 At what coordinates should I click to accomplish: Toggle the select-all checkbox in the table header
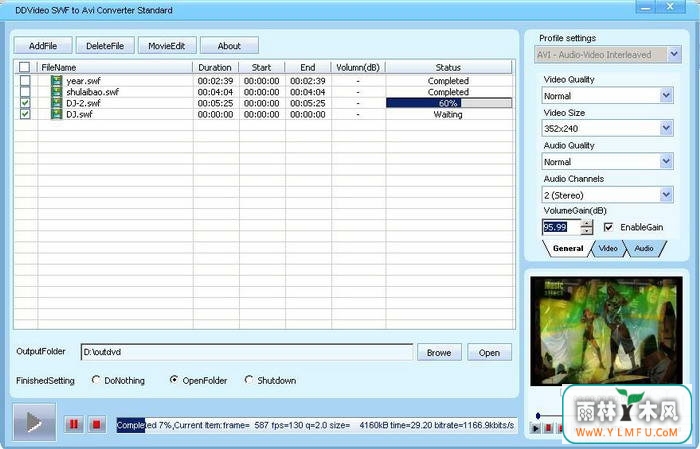coord(25,67)
